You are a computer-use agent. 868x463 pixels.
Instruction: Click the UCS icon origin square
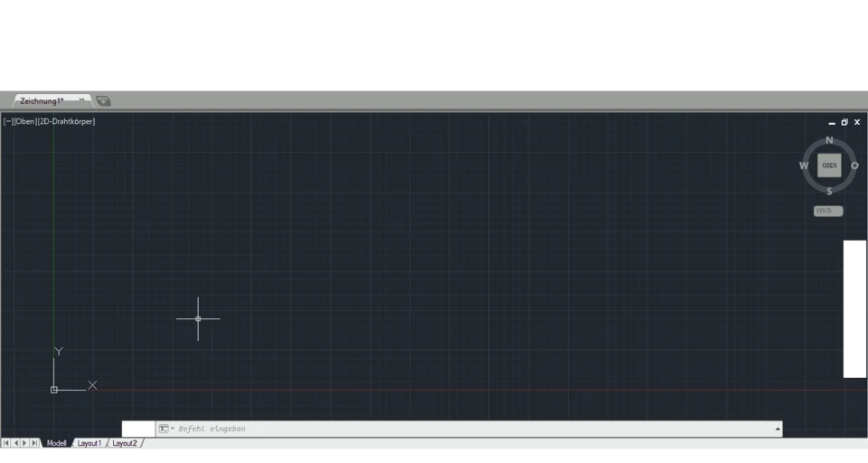53,390
